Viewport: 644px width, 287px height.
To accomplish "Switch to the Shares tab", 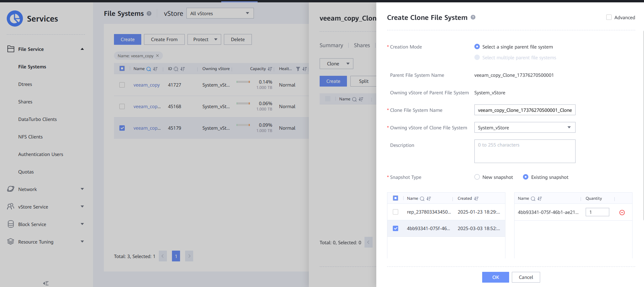I will pyautogui.click(x=362, y=45).
